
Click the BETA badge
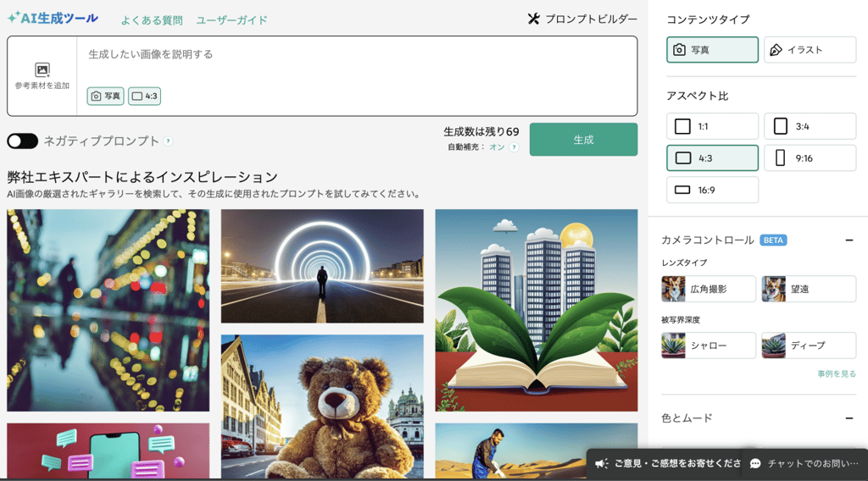[x=773, y=240]
